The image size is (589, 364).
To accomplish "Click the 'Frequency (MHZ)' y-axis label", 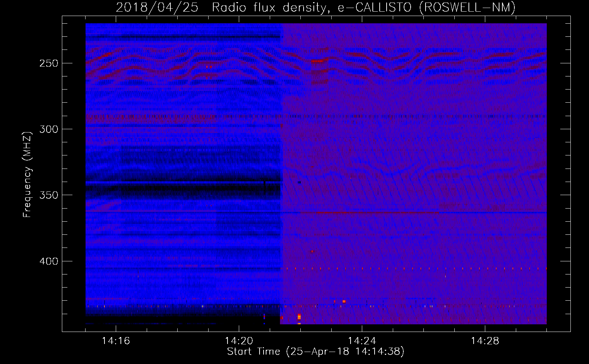I will 27,174.
